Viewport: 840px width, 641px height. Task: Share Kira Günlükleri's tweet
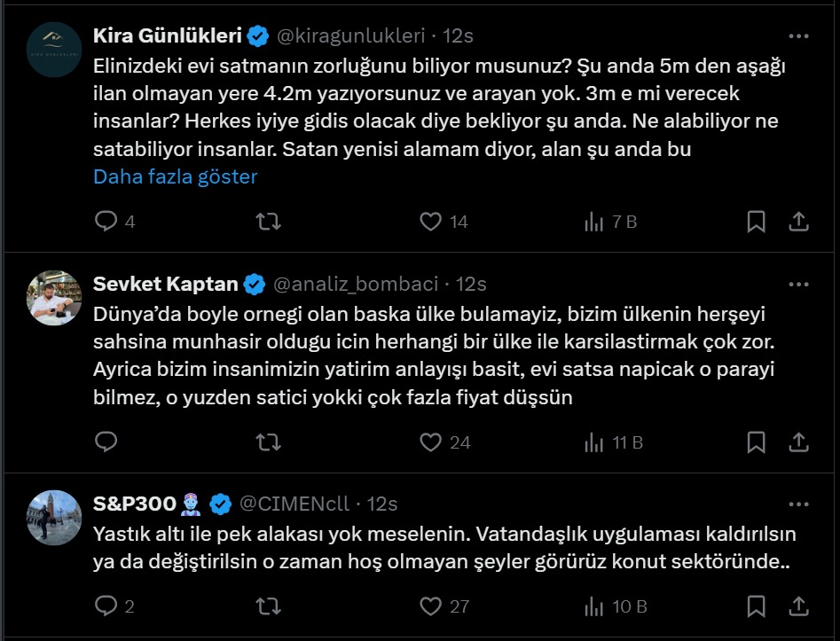pos(797,222)
